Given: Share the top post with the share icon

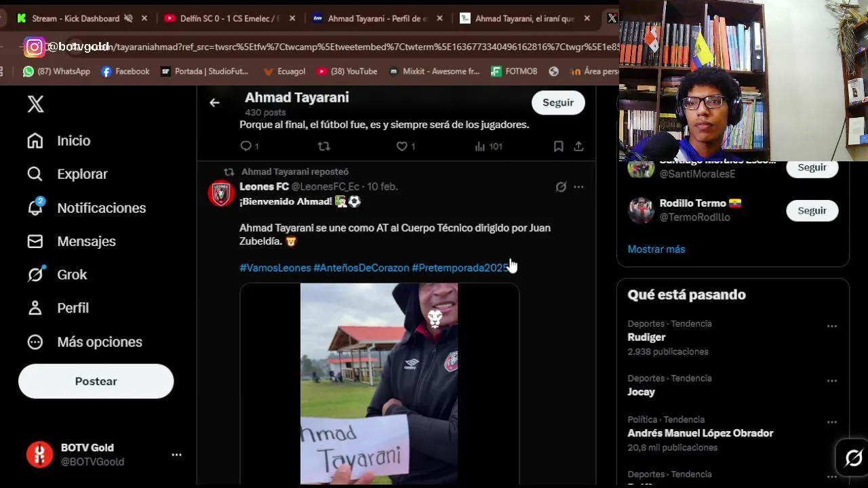Looking at the screenshot, I should (578, 146).
